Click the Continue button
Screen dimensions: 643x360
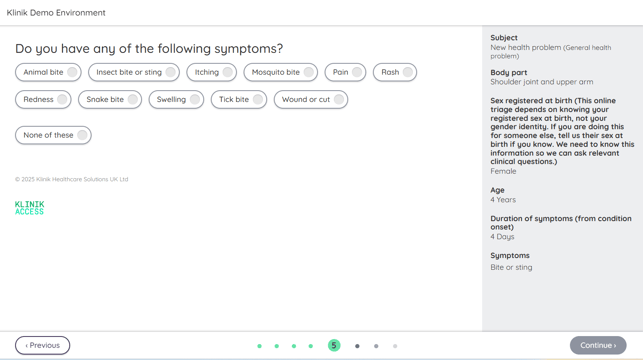(x=598, y=345)
